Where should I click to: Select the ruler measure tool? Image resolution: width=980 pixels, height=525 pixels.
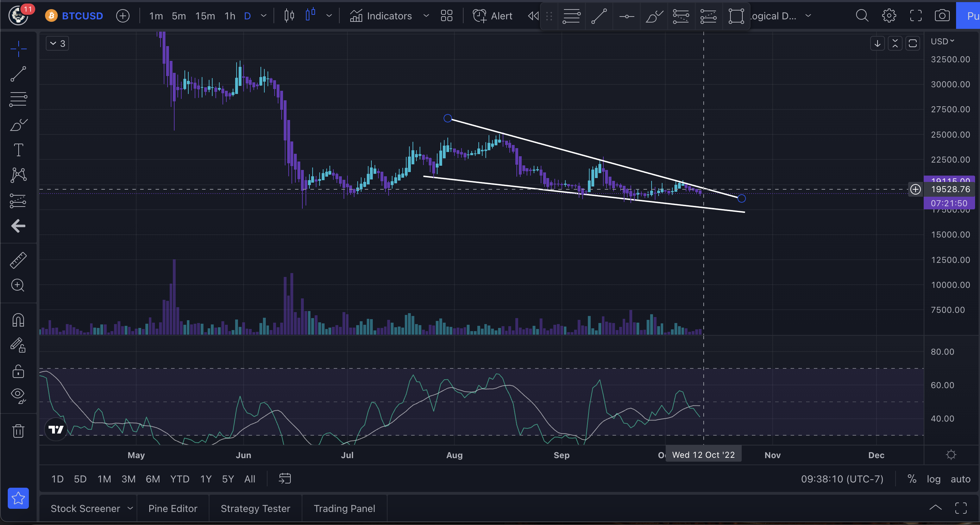[x=18, y=260]
